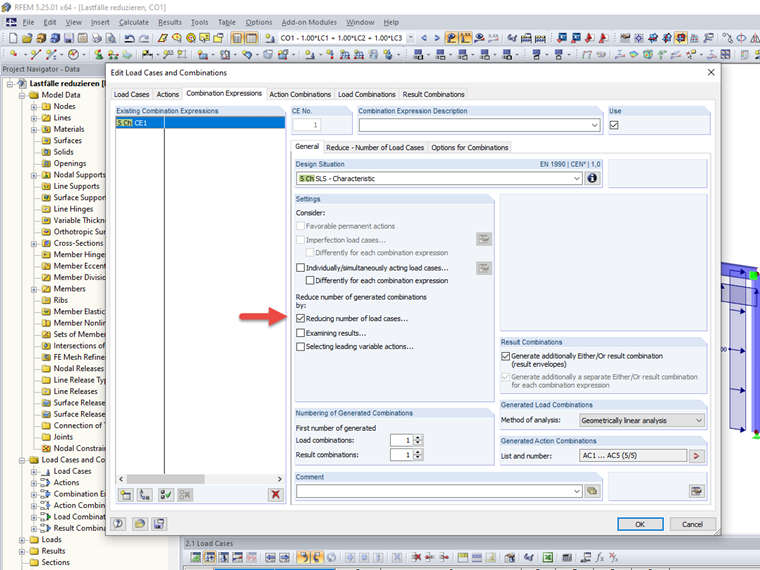
Task: Click the help icon at dialog bottom left
Action: (x=118, y=523)
